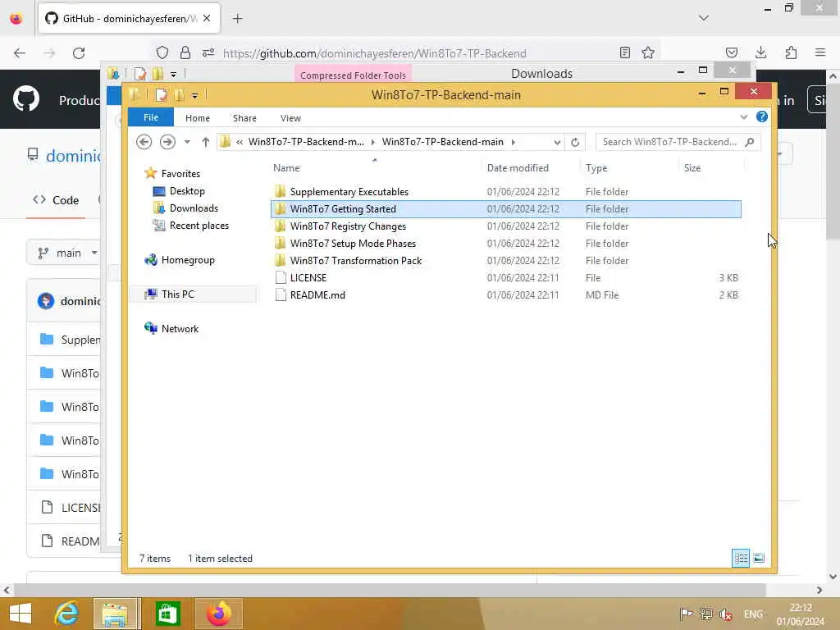Expand the ribbon with the chevron
The height and width of the screenshot is (630, 840).
tap(743, 116)
